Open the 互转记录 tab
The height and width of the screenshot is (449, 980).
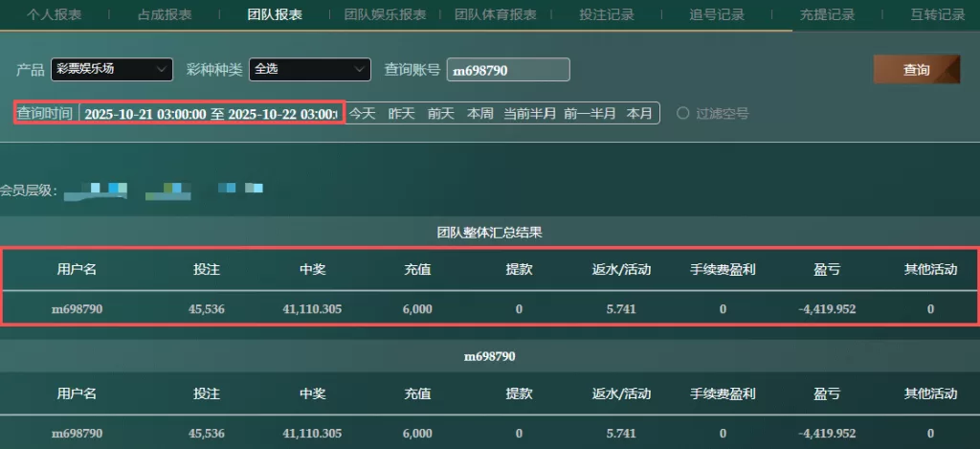(938, 14)
